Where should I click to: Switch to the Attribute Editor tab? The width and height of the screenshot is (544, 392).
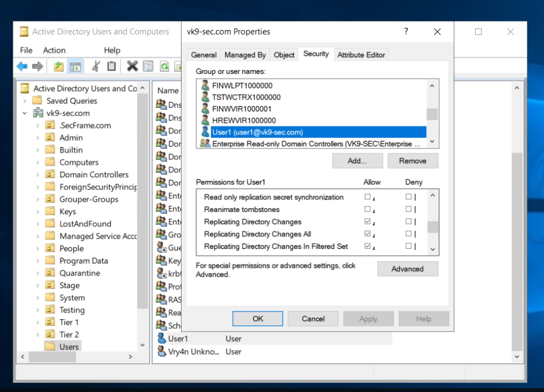361,55
